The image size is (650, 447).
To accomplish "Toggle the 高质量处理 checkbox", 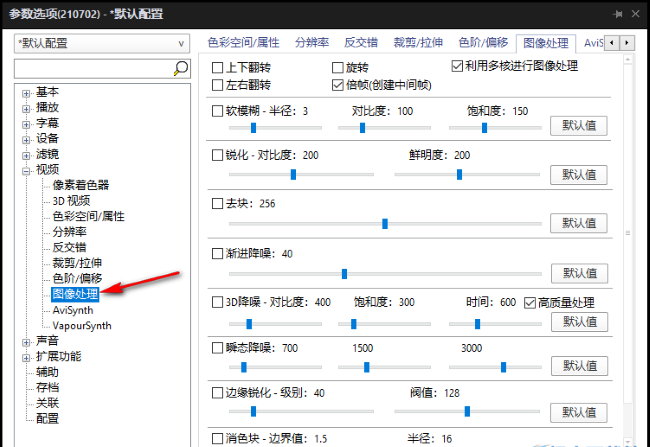I will tap(530, 302).
